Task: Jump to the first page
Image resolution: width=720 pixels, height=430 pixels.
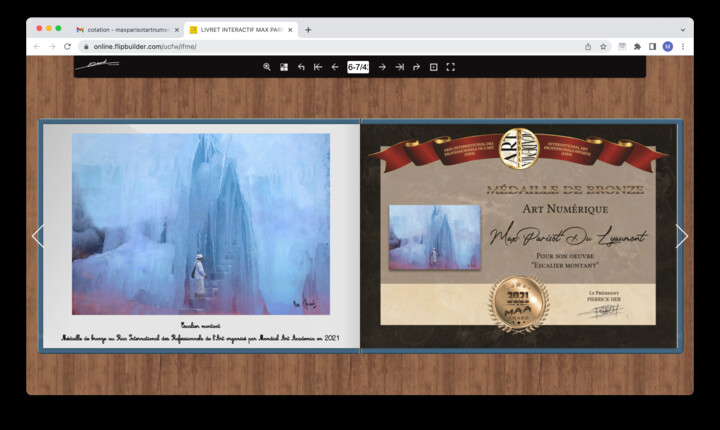Action: tap(318, 67)
